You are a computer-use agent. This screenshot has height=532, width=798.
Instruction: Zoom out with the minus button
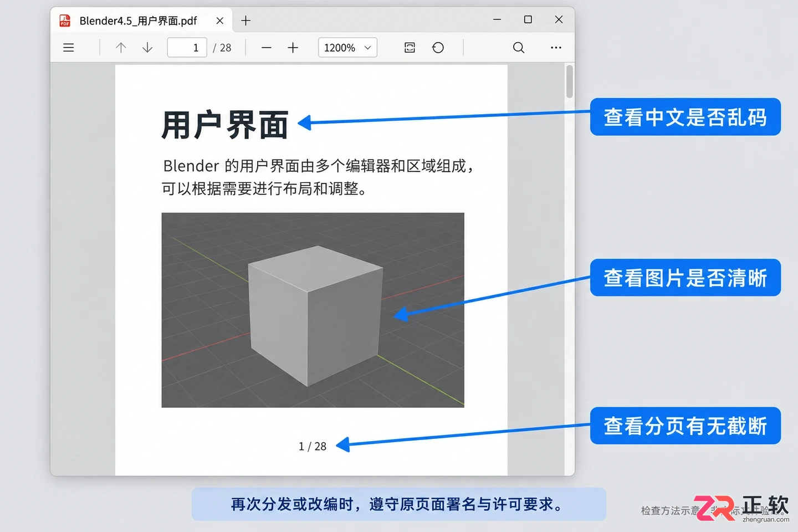click(x=267, y=48)
